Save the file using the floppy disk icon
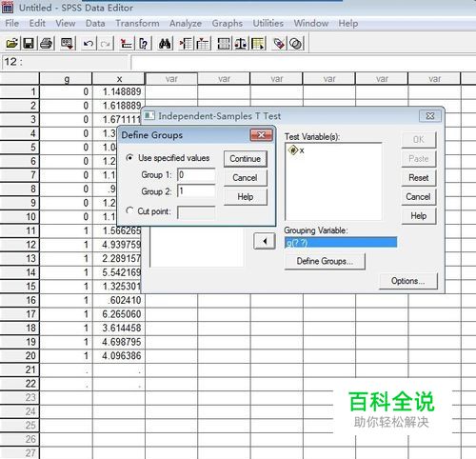476x459 pixels. pyautogui.click(x=29, y=43)
